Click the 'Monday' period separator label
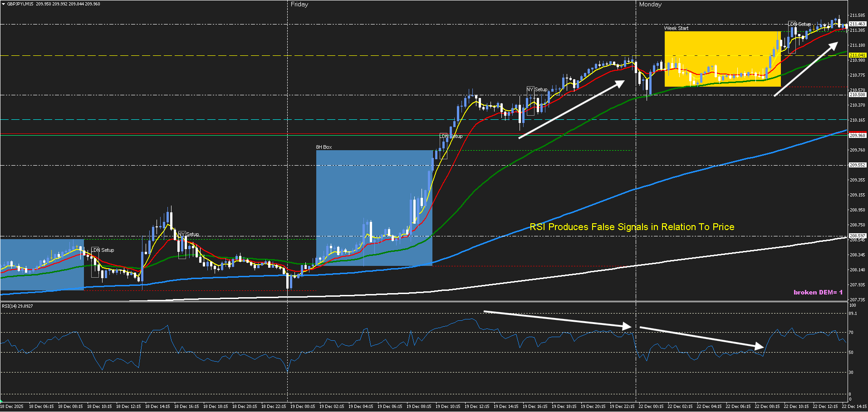 coord(650,5)
